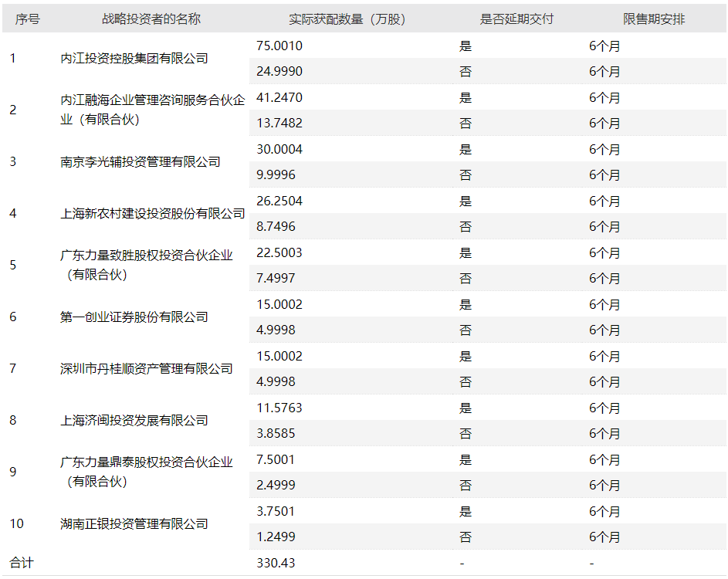This screenshot has width=728, height=579.
Task: Click the 限售期安排 column header
Action: [x=654, y=19]
